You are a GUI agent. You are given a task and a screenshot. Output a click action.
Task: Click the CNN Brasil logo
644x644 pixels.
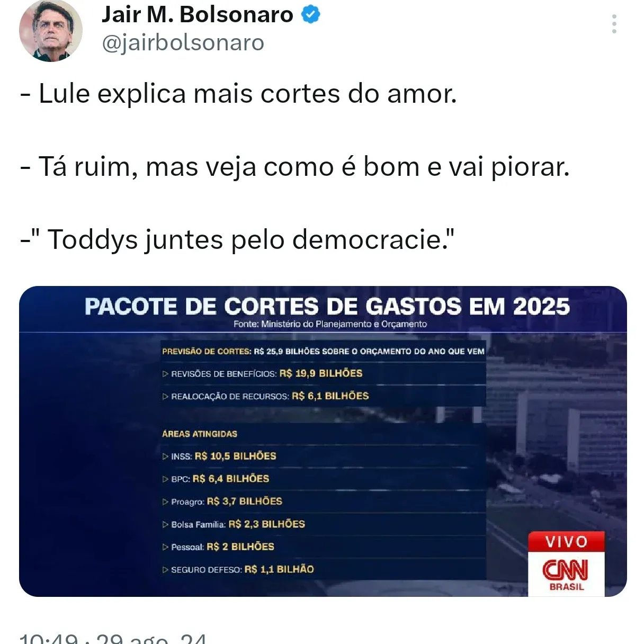566,574
